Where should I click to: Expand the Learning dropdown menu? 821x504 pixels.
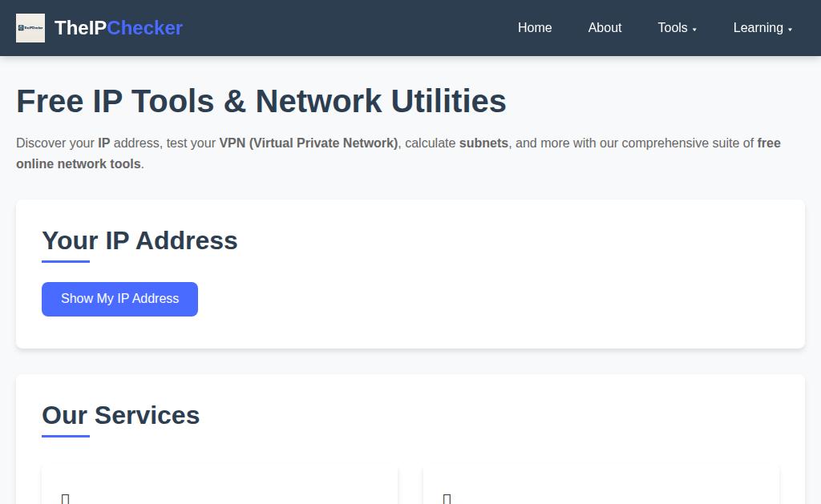coord(762,28)
